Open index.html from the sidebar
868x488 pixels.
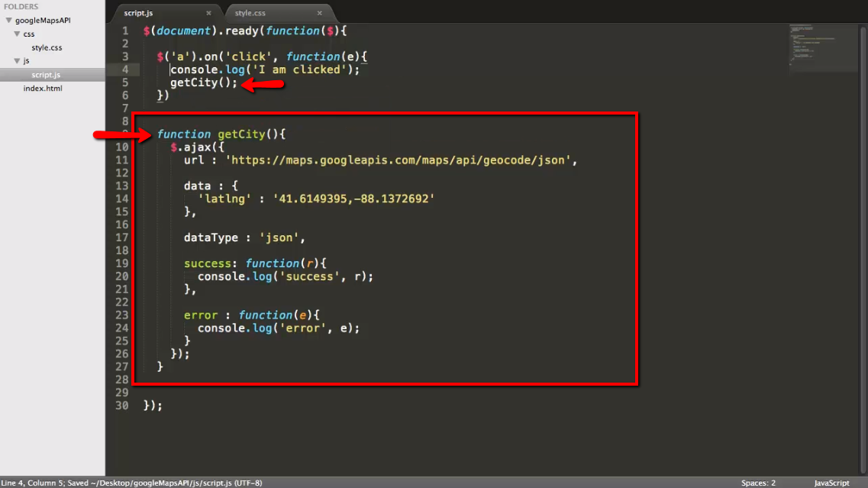pyautogui.click(x=43, y=88)
